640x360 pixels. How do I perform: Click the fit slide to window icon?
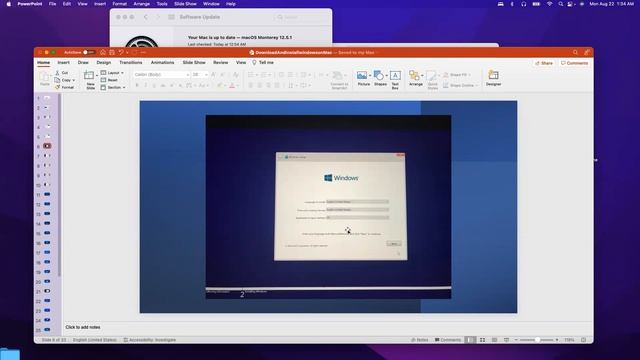tap(584, 340)
